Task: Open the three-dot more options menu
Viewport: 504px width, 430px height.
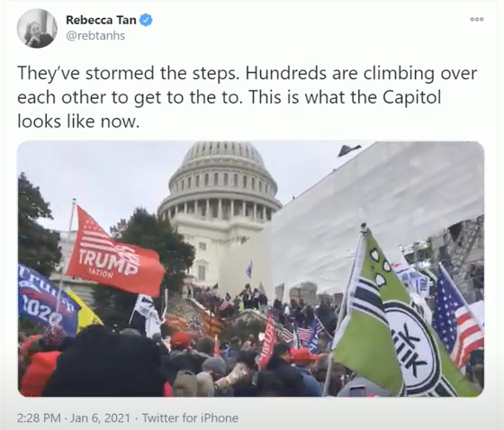Action: point(477,19)
